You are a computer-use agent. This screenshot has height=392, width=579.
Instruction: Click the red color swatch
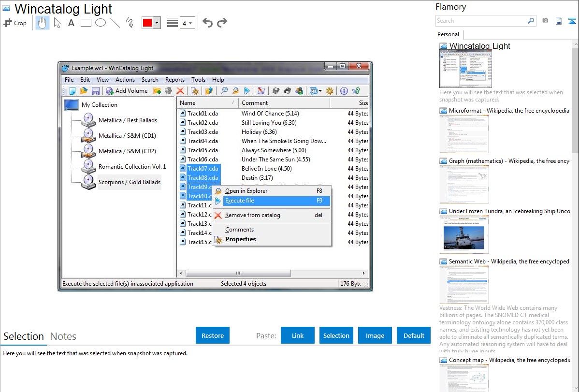(147, 23)
